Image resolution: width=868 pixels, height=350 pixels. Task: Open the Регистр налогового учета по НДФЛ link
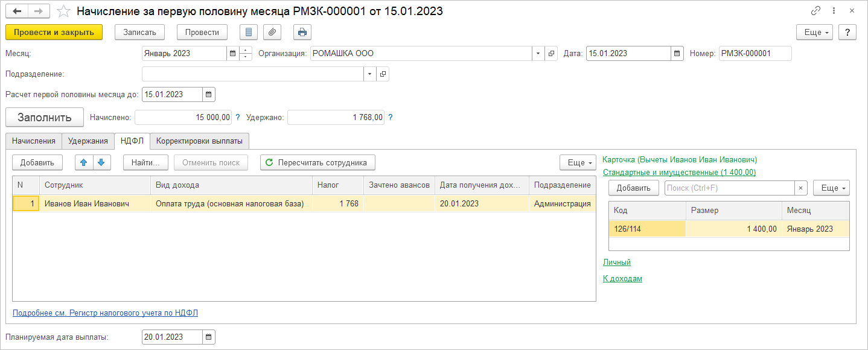105,313
